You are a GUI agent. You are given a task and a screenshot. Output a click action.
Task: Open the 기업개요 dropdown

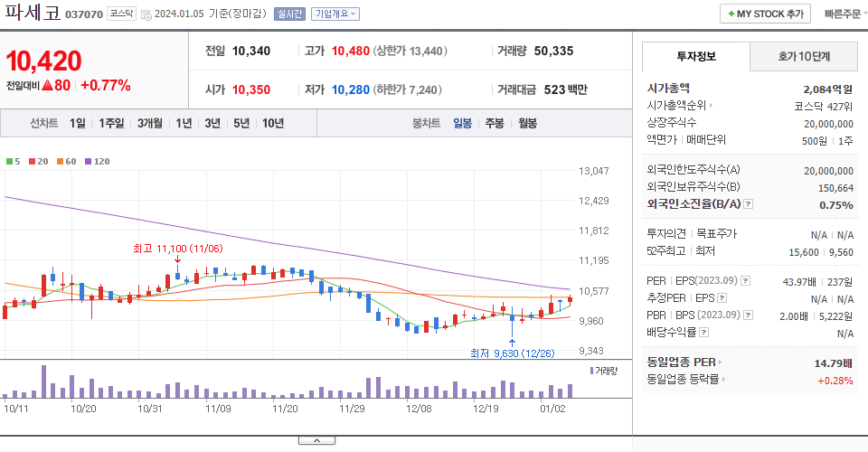point(335,14)
